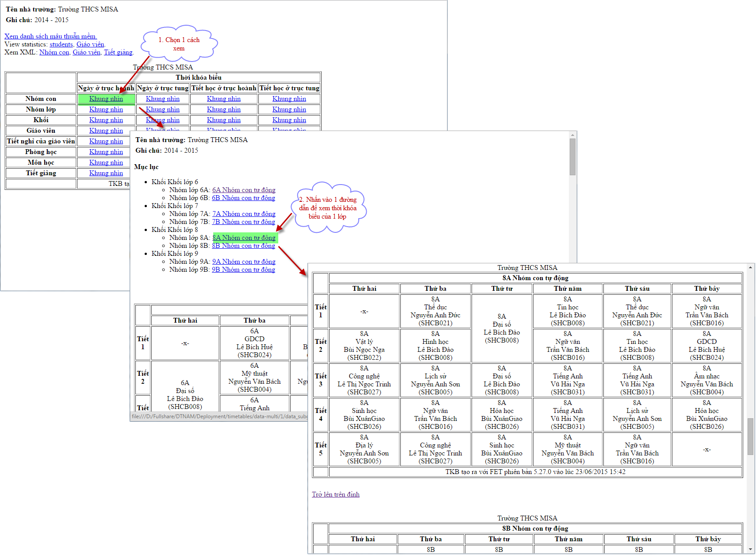Click the 'Trở lên trên đỉnh' link
756x555 pixels.
(x=335, y=494)
